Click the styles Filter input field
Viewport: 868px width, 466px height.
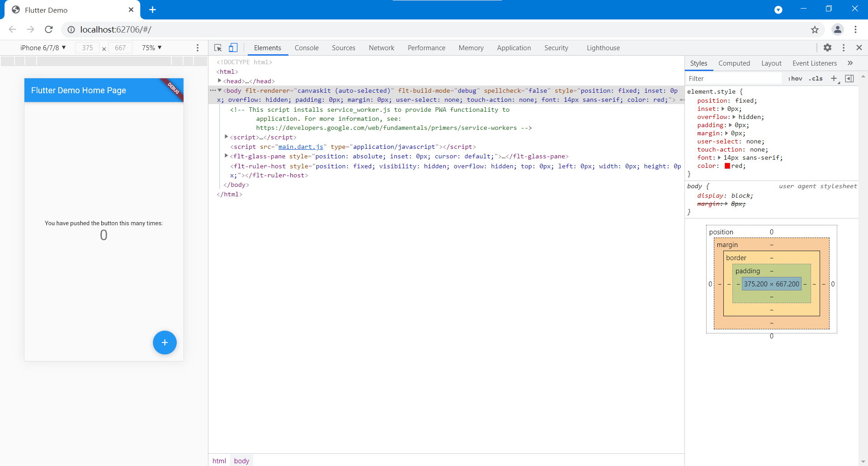pyautogui.click(x=734, y=78)
